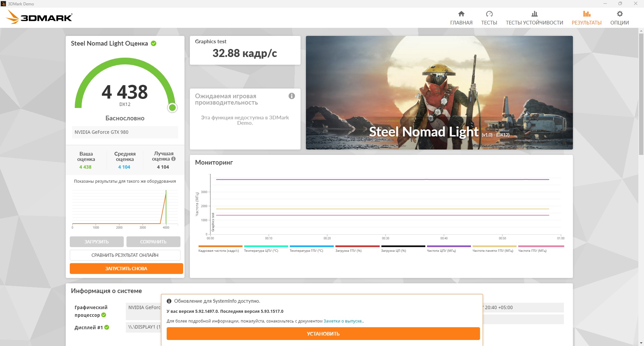Click the 32.88 кадр/с Graphics test result
This screenshot has height=346, width=644.
(245, 53)
